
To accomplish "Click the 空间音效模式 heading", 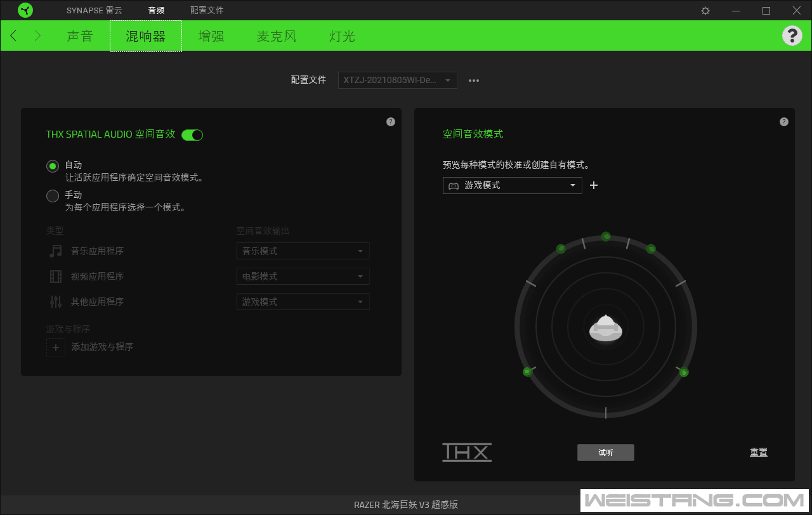I will 473,134.
